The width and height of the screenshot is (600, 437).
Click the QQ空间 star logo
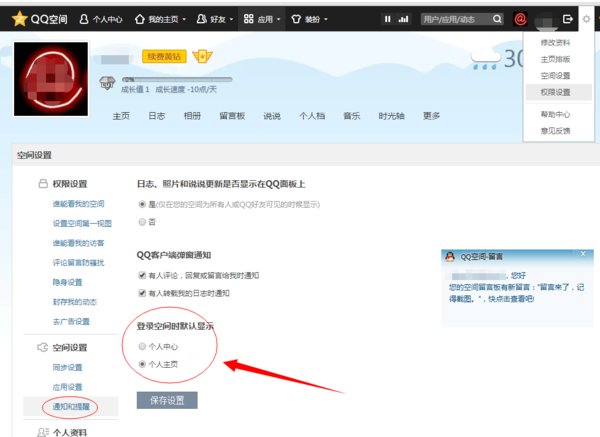coord(19,18)
